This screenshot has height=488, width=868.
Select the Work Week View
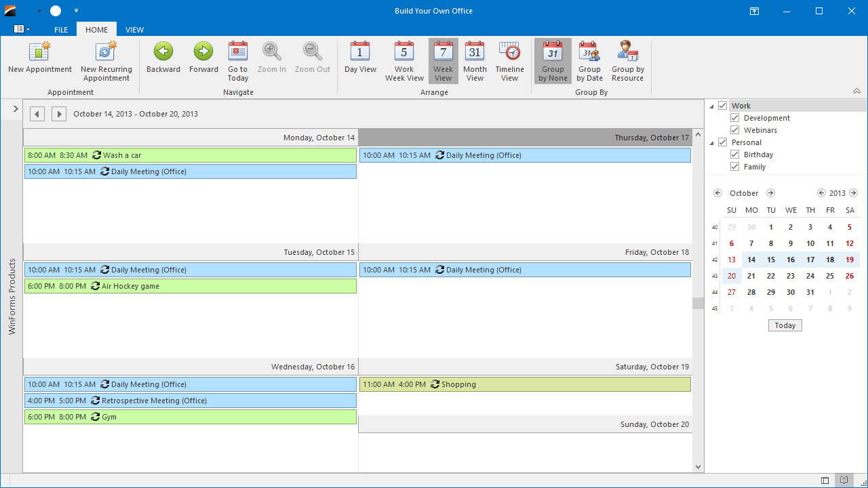pos(404,52)
